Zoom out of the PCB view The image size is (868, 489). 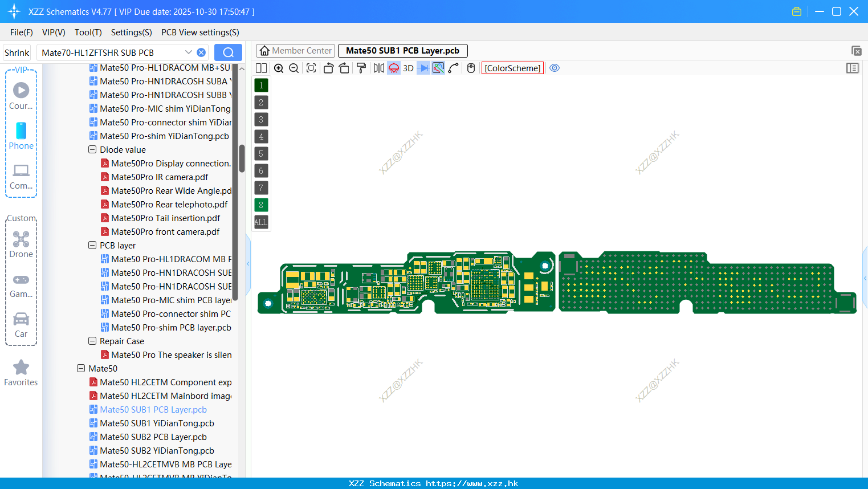point(294,68)
